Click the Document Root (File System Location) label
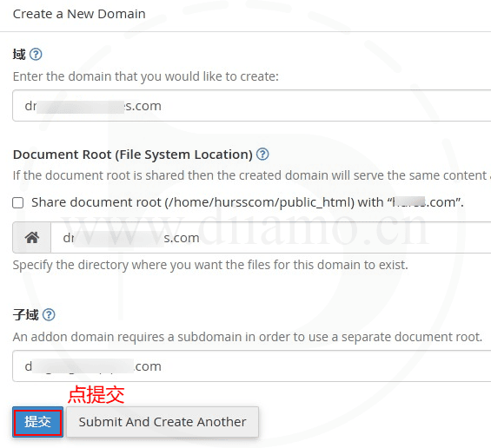Image resolution: width=491 pixels, height=448 pixels. pyautogui.click(x=133, y=155)
